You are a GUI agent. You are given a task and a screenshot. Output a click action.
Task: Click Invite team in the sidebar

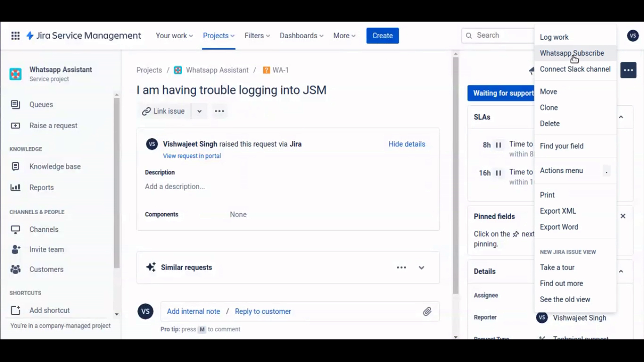pos(46,249)
